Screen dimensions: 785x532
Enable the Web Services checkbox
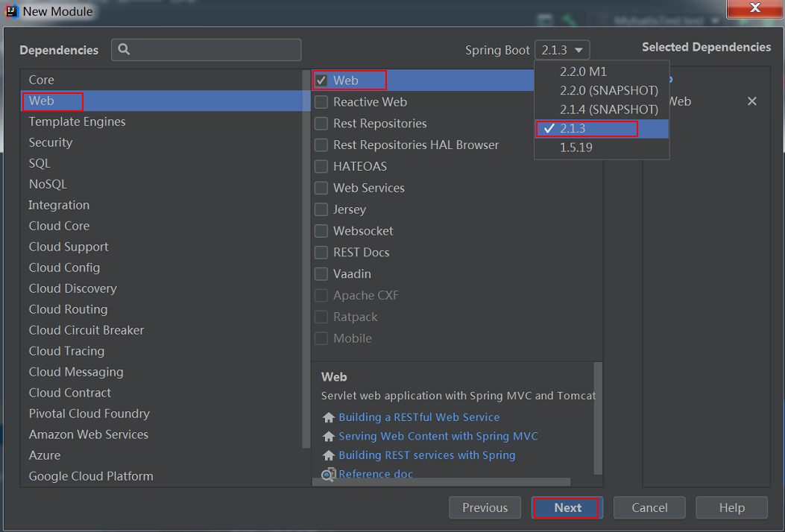pyautogui.click(x=321, y=189)
